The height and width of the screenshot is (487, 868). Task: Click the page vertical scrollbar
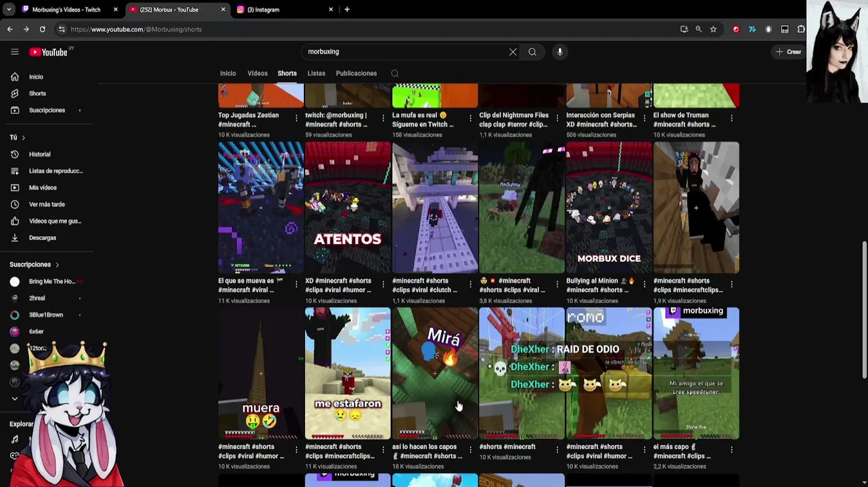864,310
